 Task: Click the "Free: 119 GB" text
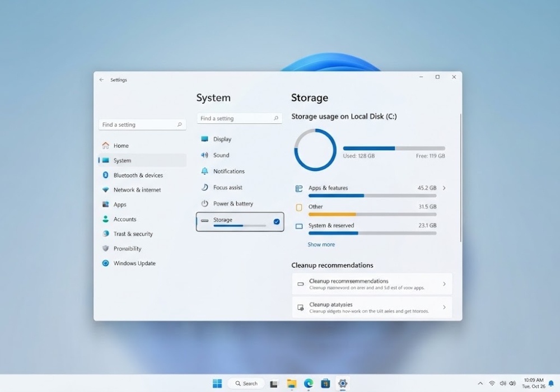coord(430,156)
